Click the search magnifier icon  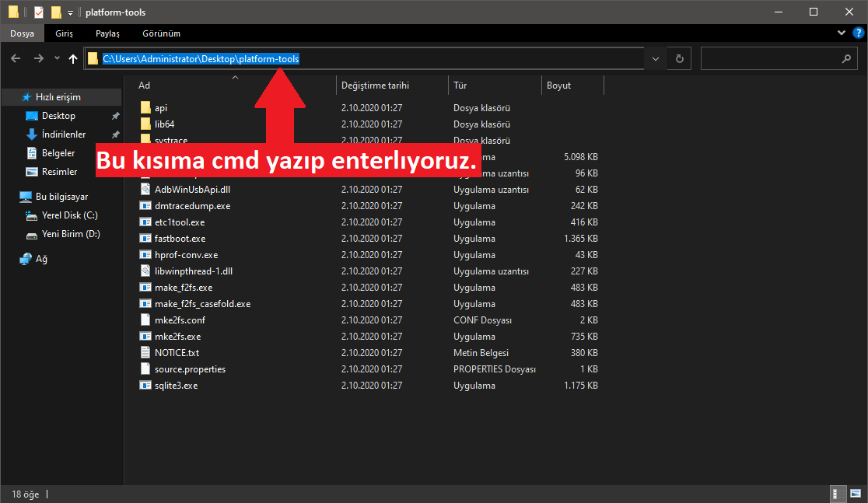point(846,58)
